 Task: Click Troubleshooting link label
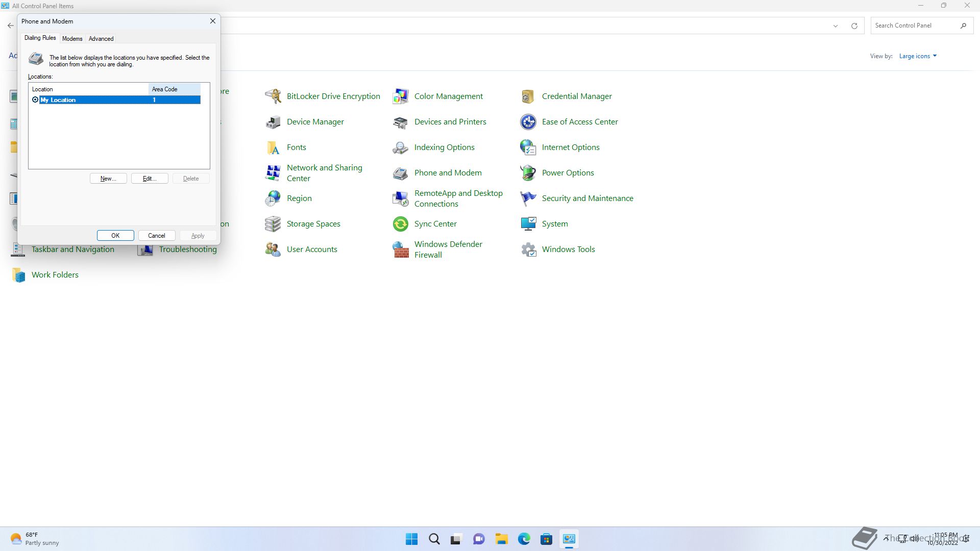coord(188,249)
